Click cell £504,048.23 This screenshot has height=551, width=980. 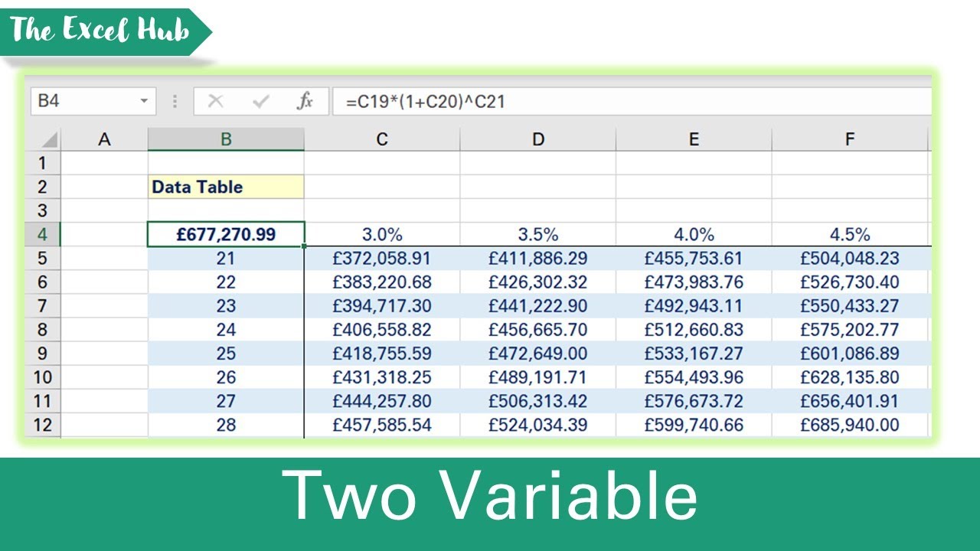(x=850, y=258)
